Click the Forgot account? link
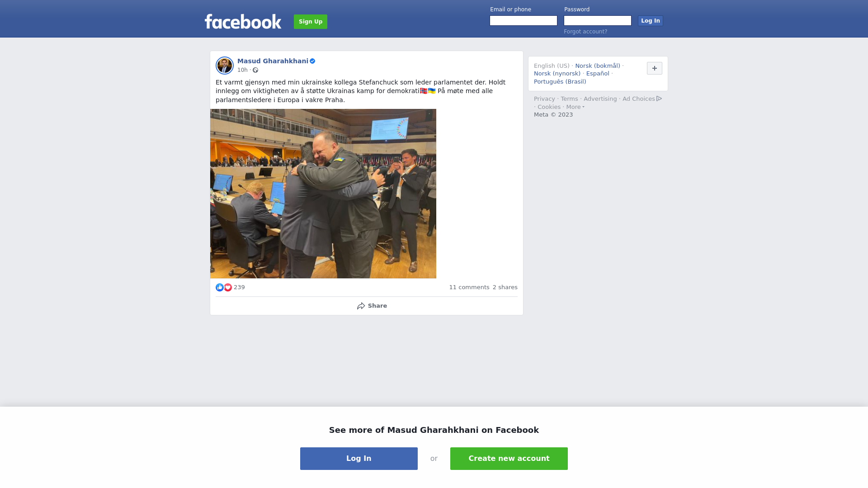 pos(585,32)
